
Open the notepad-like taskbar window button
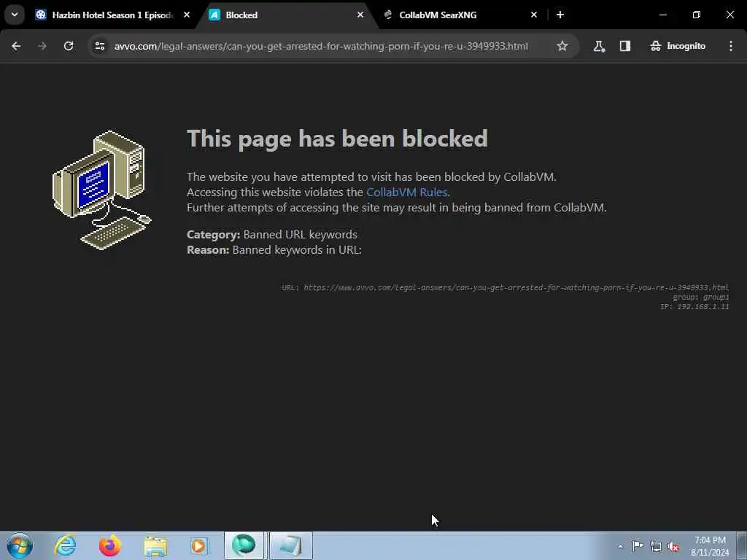point(290,545)
